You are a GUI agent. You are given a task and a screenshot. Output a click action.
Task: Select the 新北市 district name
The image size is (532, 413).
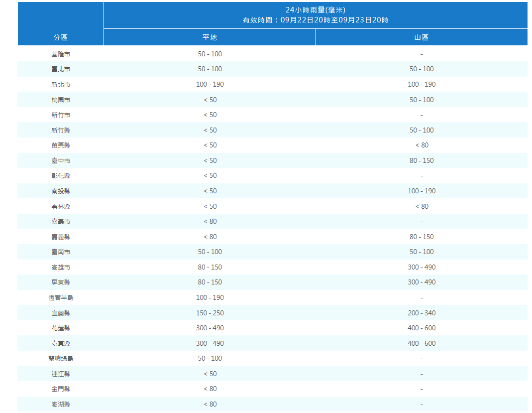tap(61, 85)
